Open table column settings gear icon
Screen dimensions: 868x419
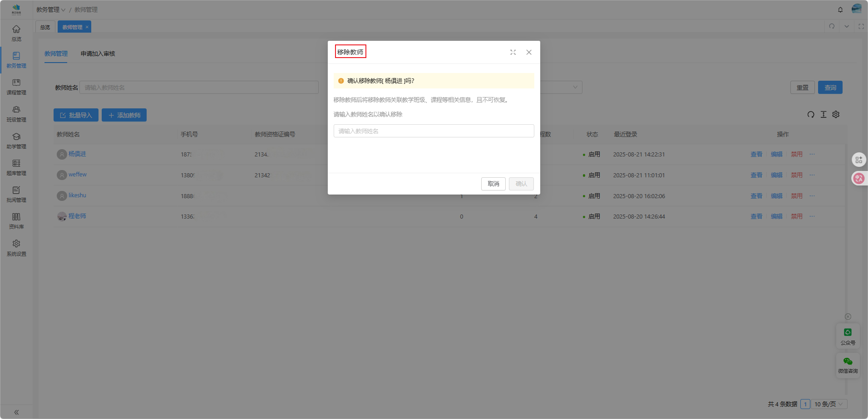tap(836, 115)
